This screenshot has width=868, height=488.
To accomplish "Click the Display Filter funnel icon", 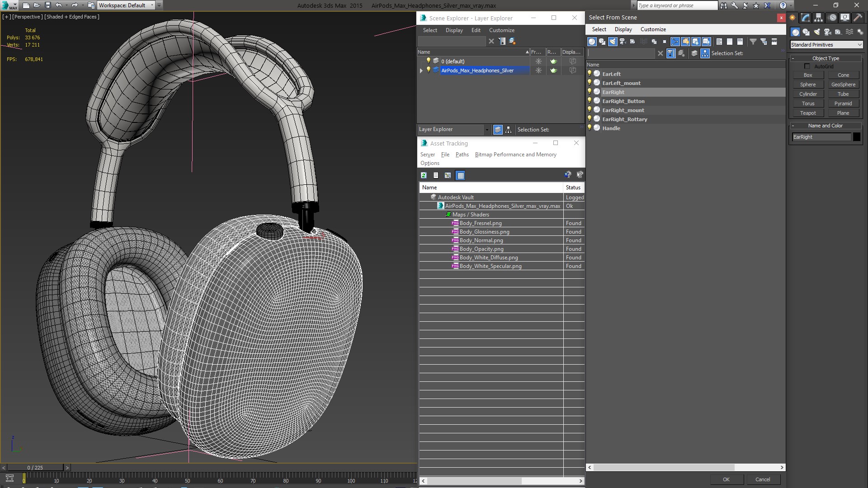I will pyautogui.click(x=753, y=42).
